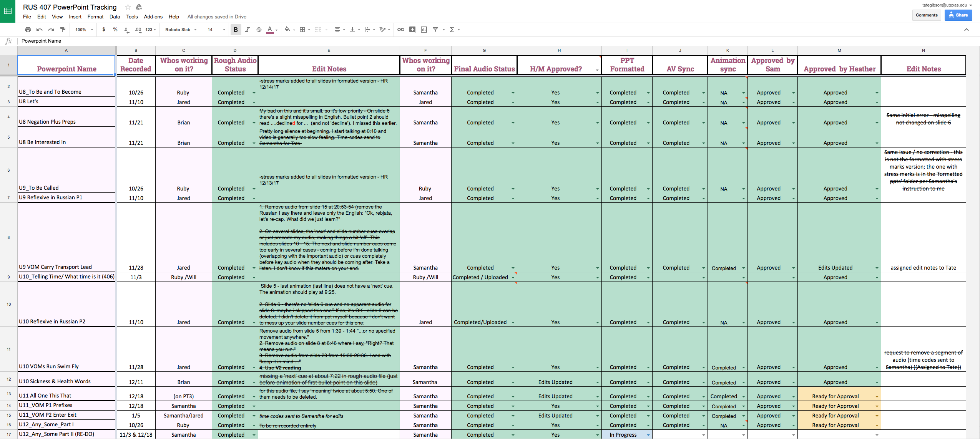Image resolution: width=980 pixels, height=439 pixels.
Task: Open the Edit menu
Action: [x=42, y=17]
